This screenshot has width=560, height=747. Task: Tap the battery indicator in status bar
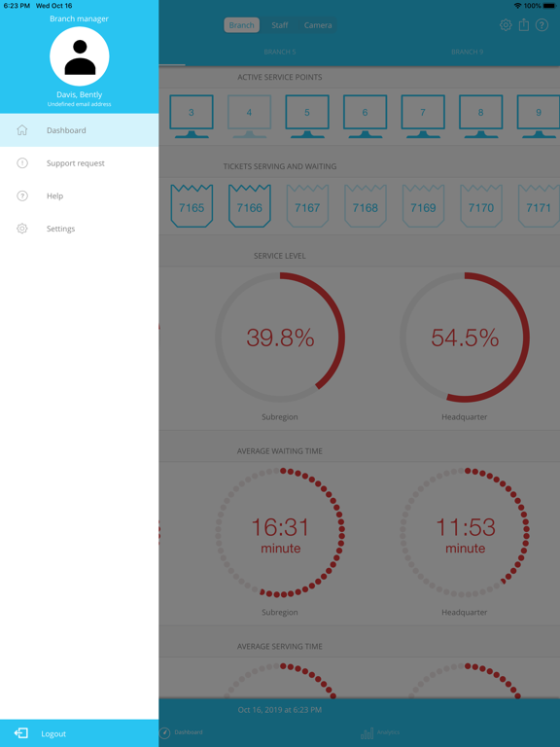click(549, 6)
